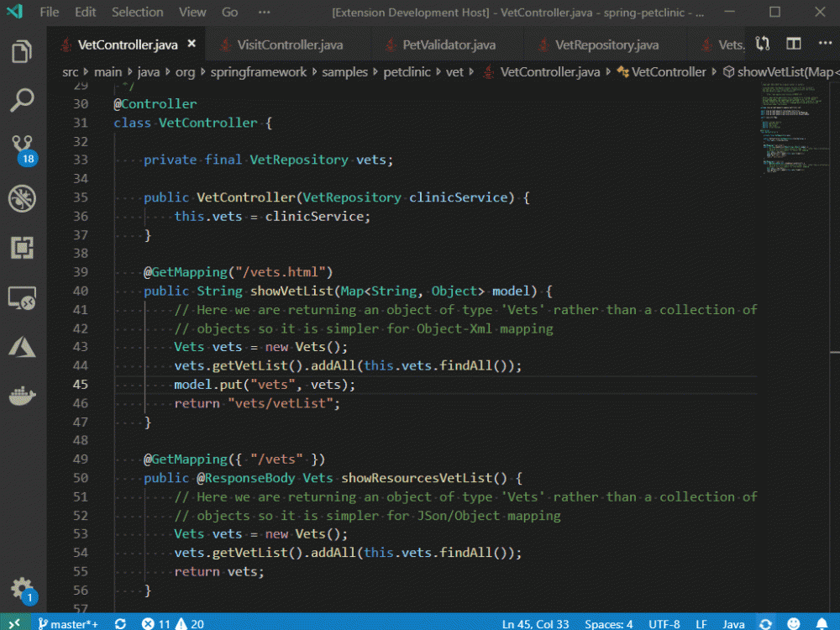Open the Extensions view
Screen dimensions: 840x630
(x=23, y=248)
